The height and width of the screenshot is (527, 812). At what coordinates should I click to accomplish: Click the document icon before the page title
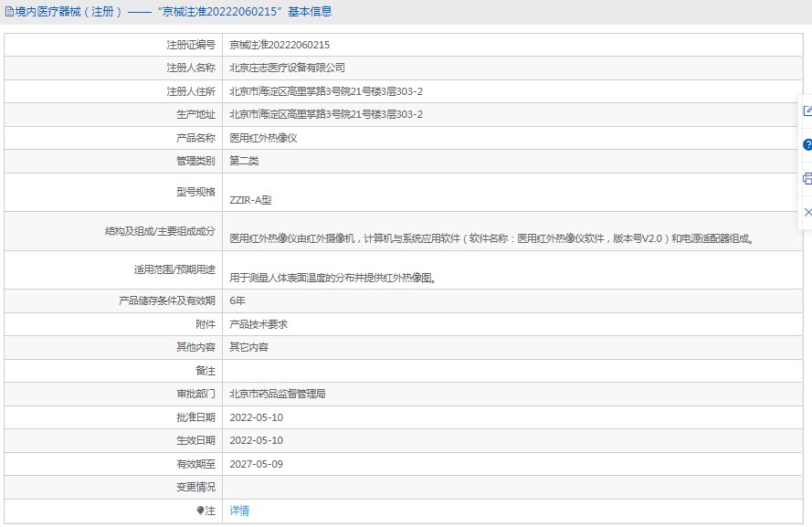9,12
